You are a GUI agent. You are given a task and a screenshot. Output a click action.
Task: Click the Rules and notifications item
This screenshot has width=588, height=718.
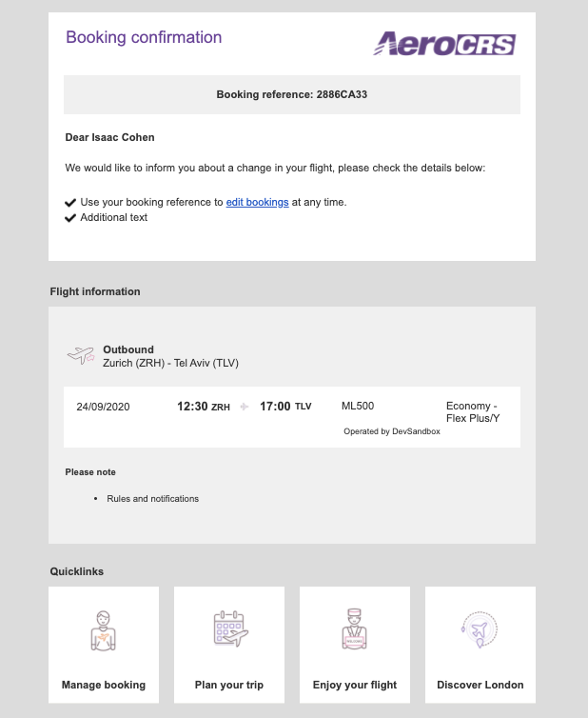[153, 499]
